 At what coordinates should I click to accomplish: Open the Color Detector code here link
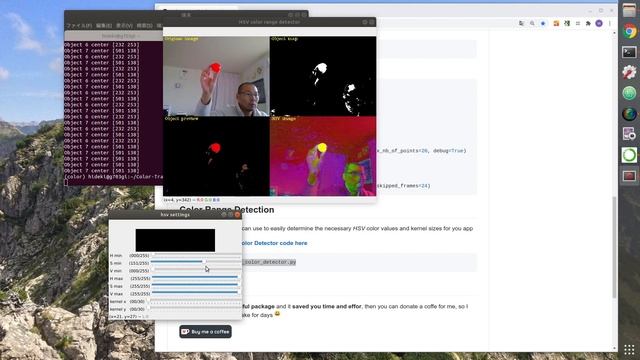(274, 243)
